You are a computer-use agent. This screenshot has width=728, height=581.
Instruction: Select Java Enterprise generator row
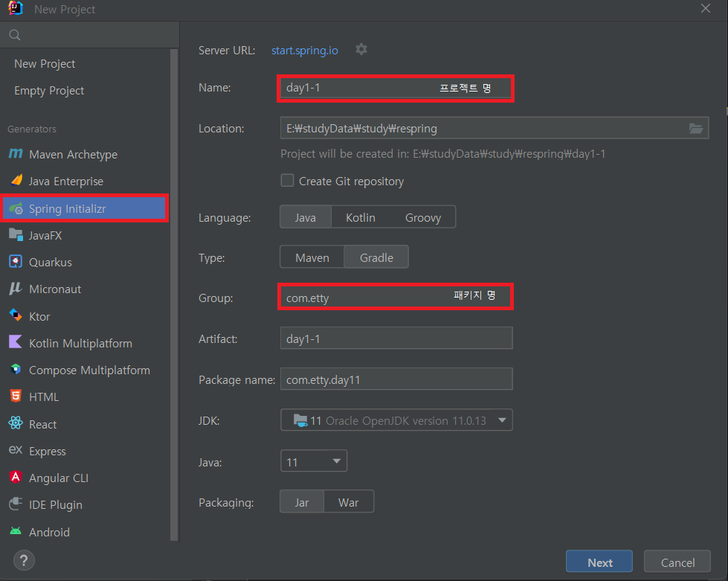[85, 181]
